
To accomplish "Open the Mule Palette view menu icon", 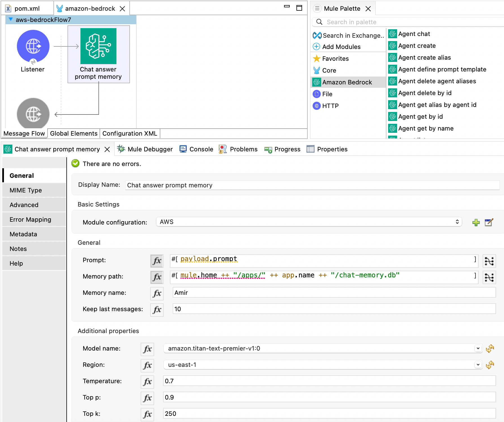I will click(x=317, y=8).
